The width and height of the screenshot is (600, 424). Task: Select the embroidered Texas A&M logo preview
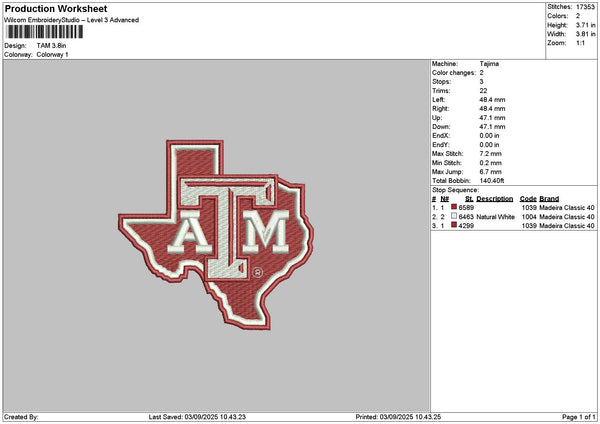tap(216, 235)
